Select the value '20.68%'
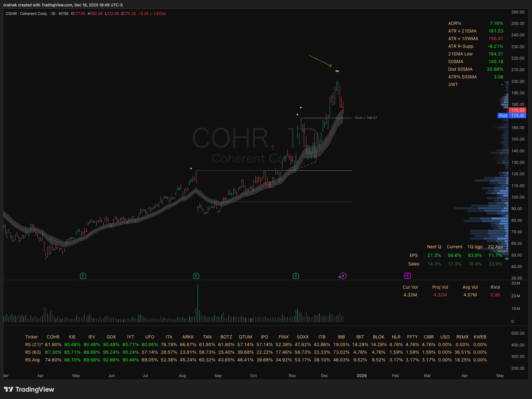 (495, 69)
